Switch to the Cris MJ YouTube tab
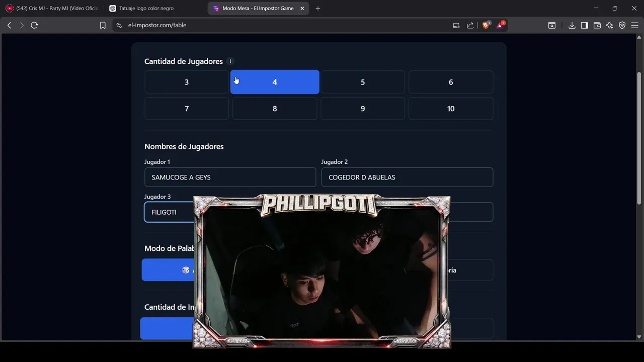This screenshot has width=644, height=362. click(52, 8)
